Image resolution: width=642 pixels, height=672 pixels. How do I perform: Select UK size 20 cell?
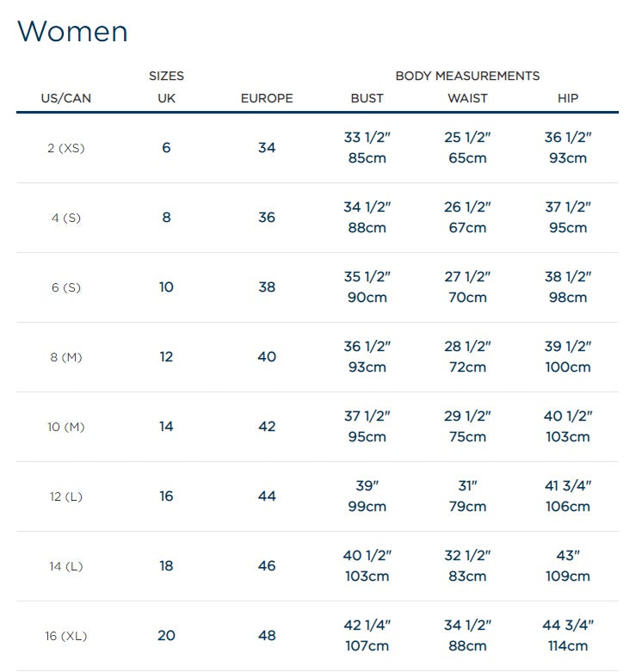(x=166, y=636)
